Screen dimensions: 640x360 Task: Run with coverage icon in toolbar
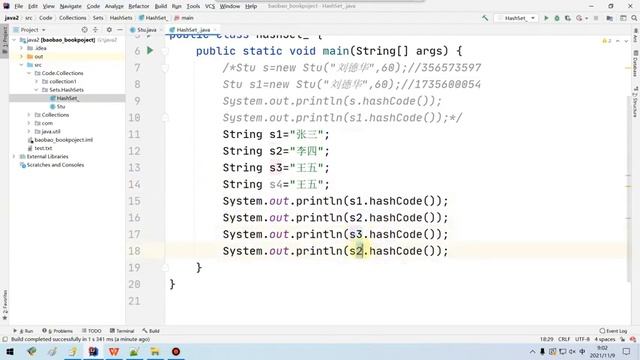click(568, 18)
